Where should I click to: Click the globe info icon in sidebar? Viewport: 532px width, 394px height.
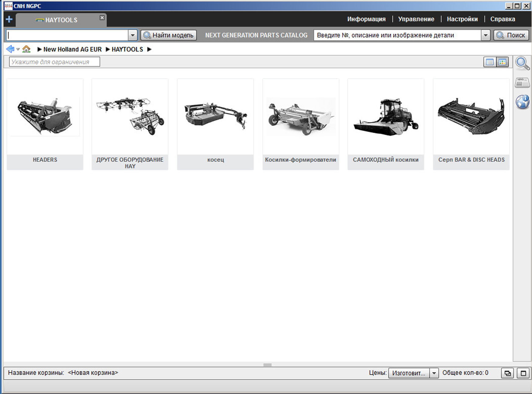tap(522, 102)
